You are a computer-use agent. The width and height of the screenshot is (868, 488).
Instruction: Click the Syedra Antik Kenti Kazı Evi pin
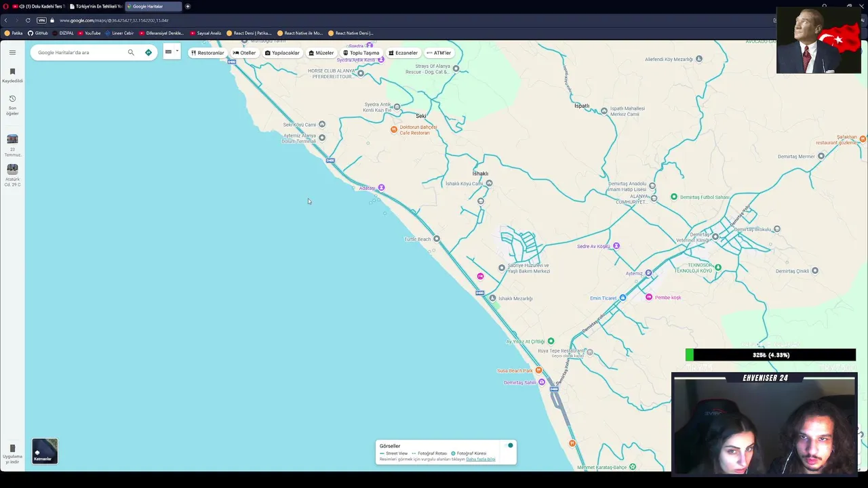tap(397, 106)
